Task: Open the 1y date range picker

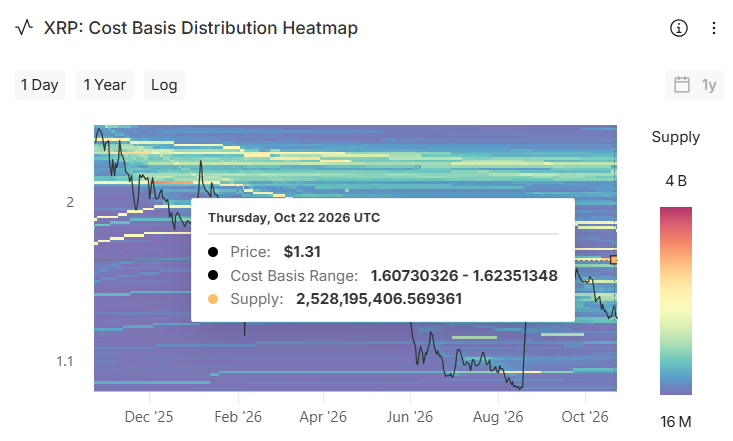Action: click(694, 85)
